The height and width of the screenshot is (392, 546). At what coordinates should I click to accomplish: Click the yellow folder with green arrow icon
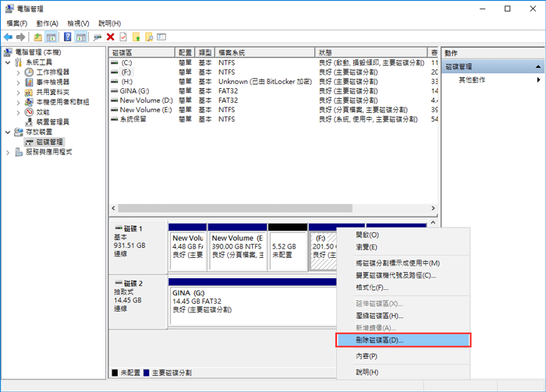136,37
